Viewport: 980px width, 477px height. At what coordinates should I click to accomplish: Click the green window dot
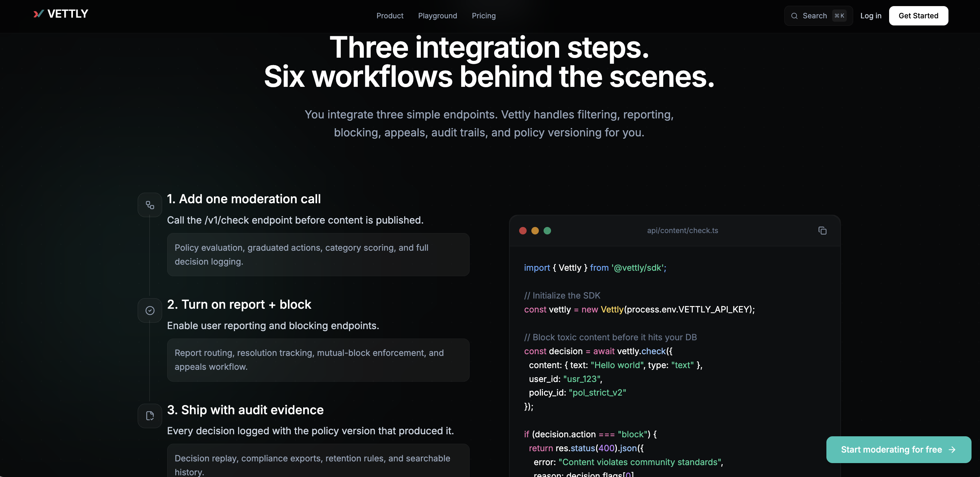point(547,231)
